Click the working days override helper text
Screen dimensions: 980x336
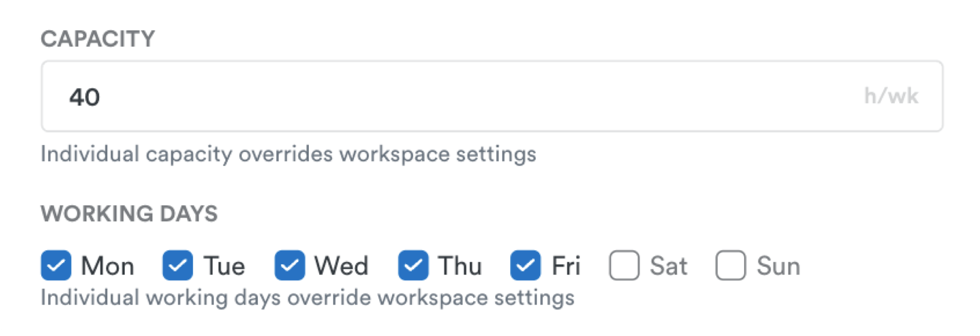coord(308,298)
